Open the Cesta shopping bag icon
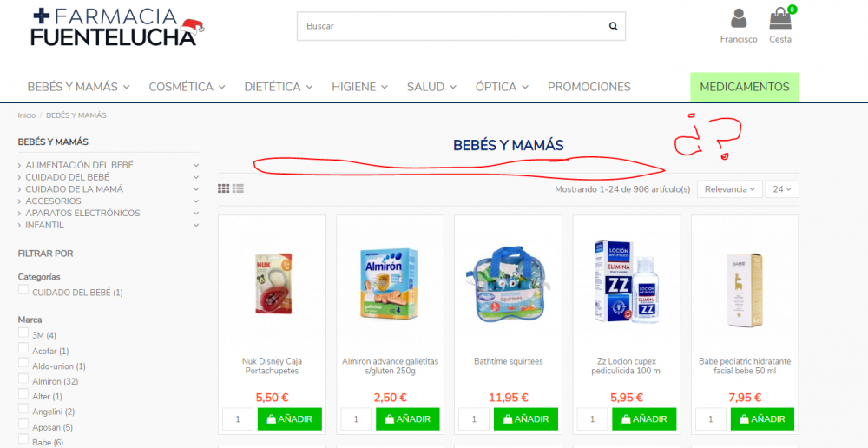Image resolution: width=868 pixels, height=448 pixels. (780, 18)
